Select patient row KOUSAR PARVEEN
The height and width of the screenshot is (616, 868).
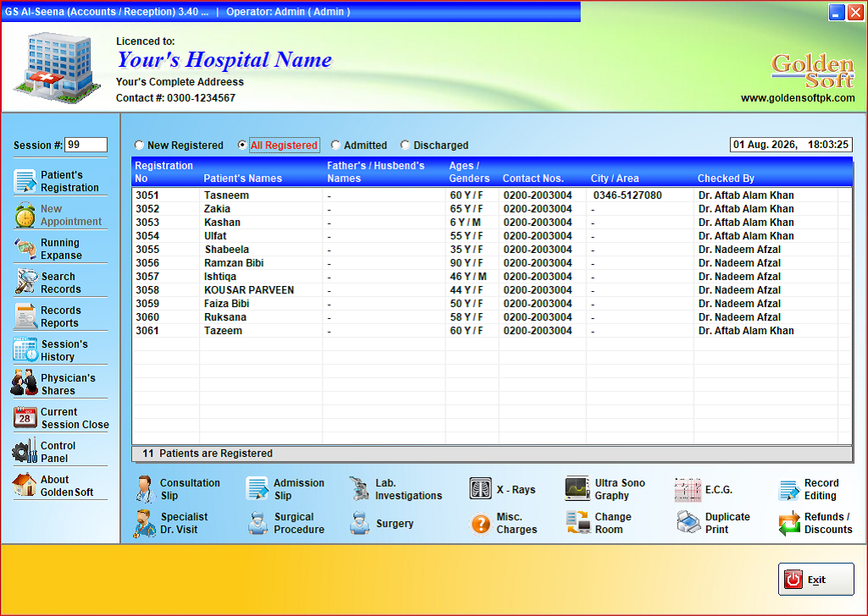(x=491, y=290)
